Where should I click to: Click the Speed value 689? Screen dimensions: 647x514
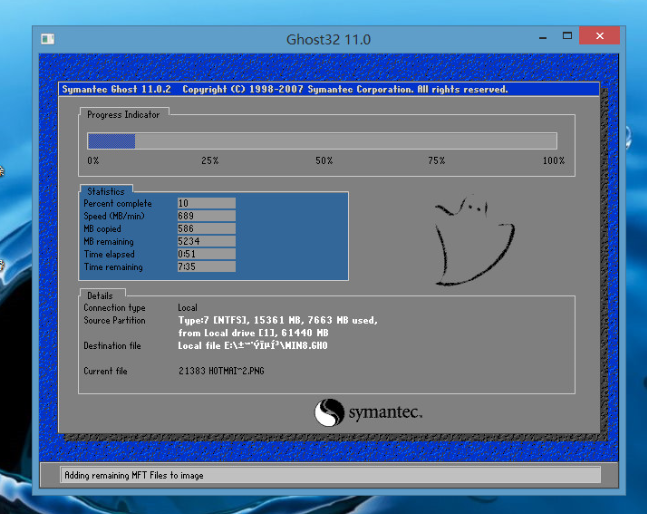(206, 216)
